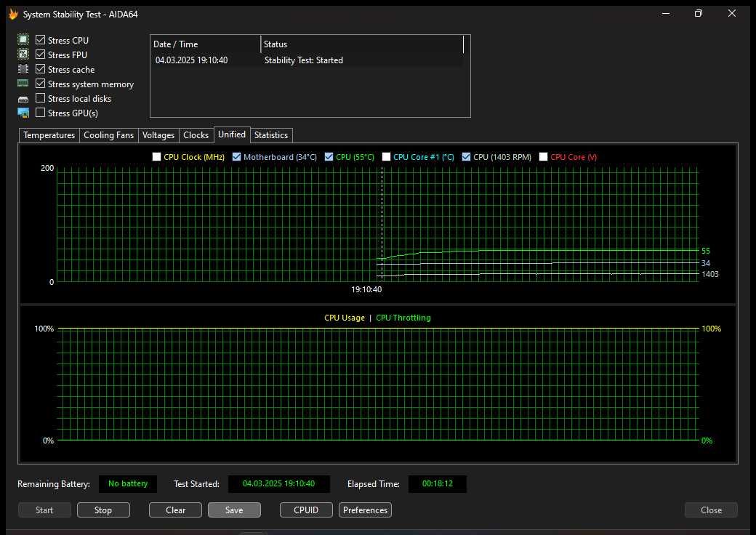Image resolution: width=756 pixels, height=535 pixels.
Task: Click the No battery status field
Action: 128,483
